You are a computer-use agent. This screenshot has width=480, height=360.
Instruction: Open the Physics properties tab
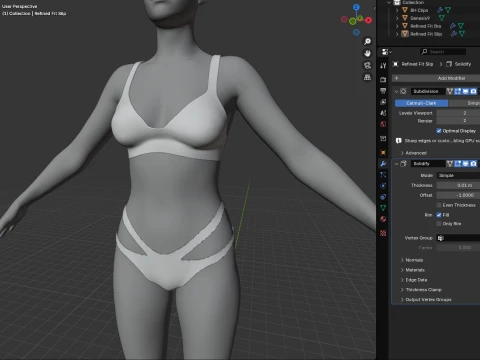[383, 186]
